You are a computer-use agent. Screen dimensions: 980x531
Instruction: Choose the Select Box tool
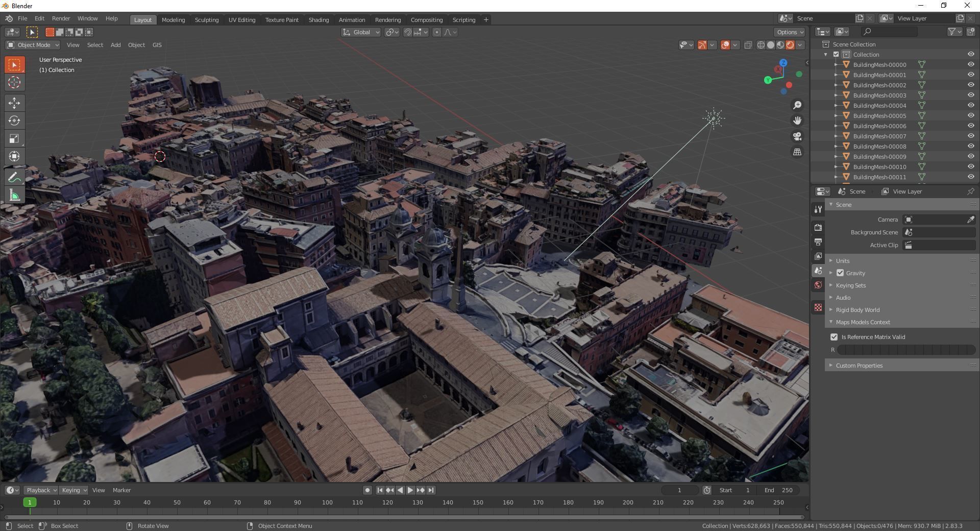(x=14, y=65)
